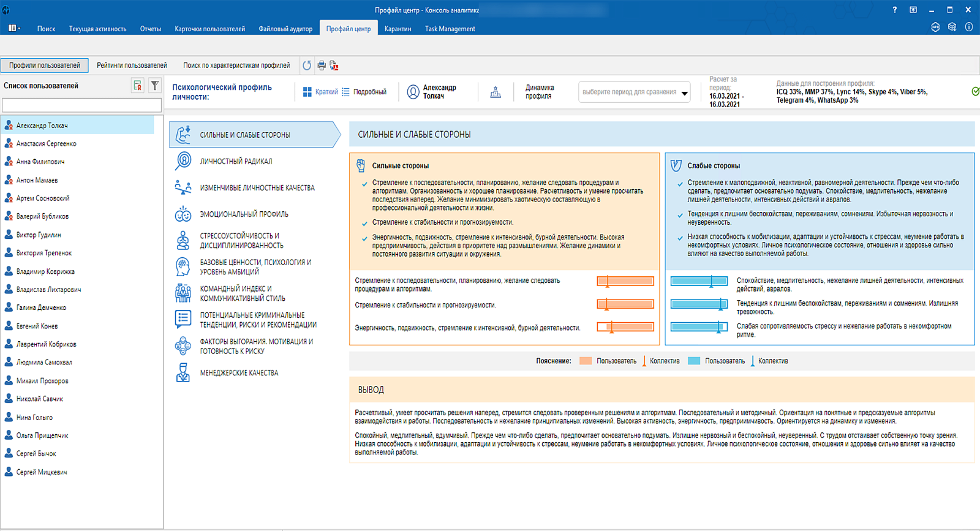Click the Командный индекс team icon

tap(183, 293)
